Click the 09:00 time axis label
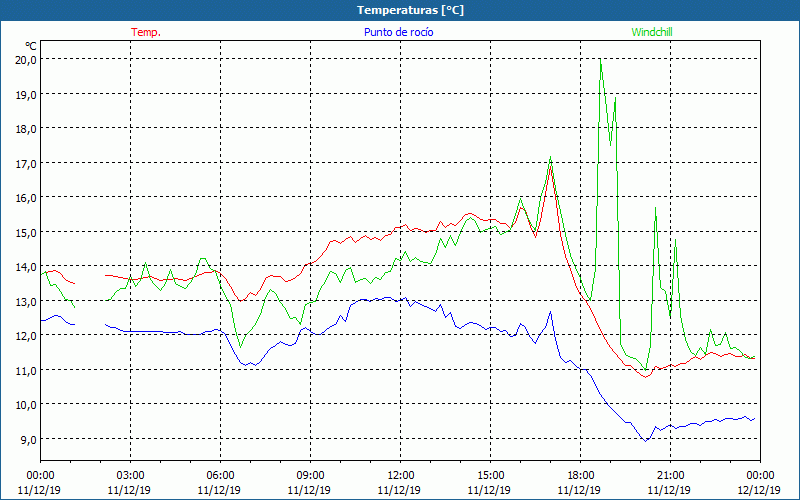The width and height of the screenshot is (800, 500). pos(310,476)
